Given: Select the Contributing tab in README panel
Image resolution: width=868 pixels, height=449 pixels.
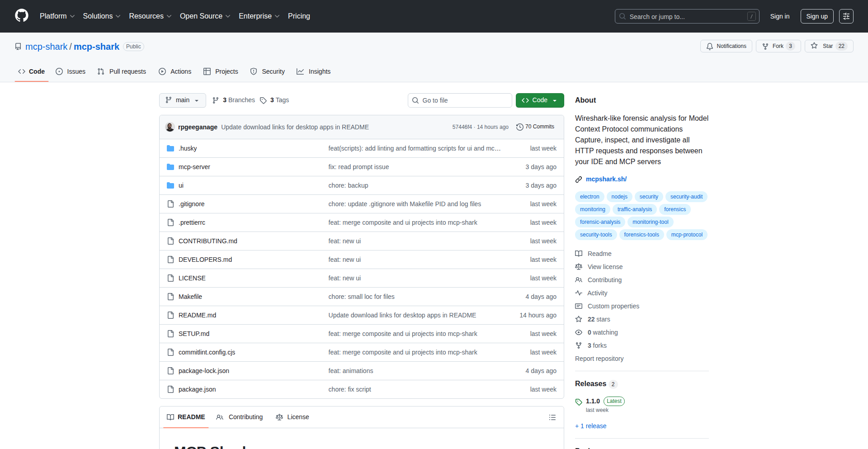Looking at the screenshot, I should [240, 417].
